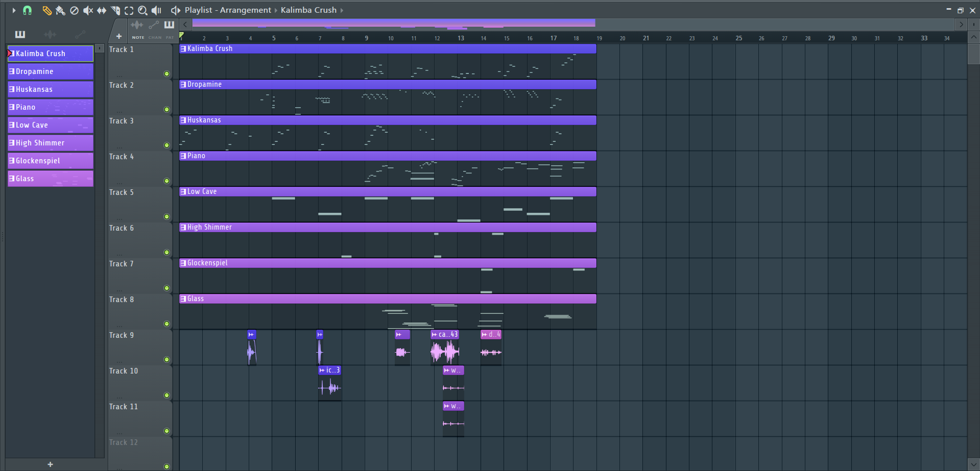This screenshot has height=471, width=980.
Task: Select the Draw pencil tool
Action: pos(47,10)
